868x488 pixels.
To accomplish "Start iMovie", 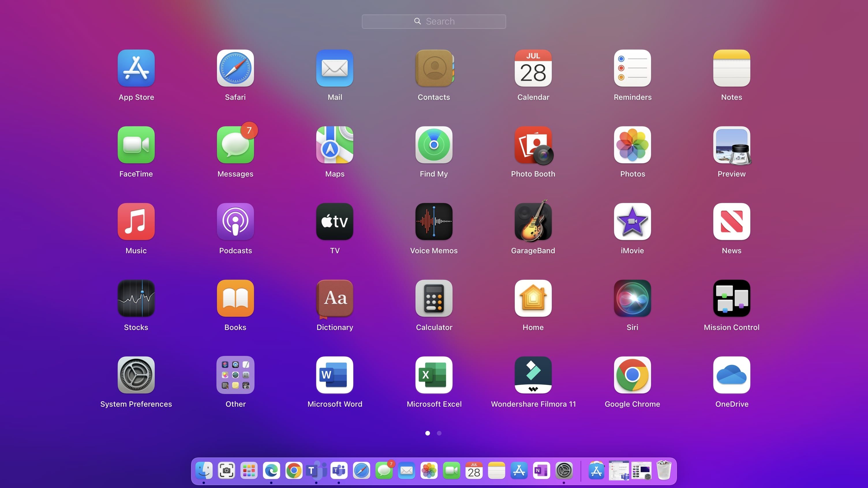I will [x=632, y=222].
